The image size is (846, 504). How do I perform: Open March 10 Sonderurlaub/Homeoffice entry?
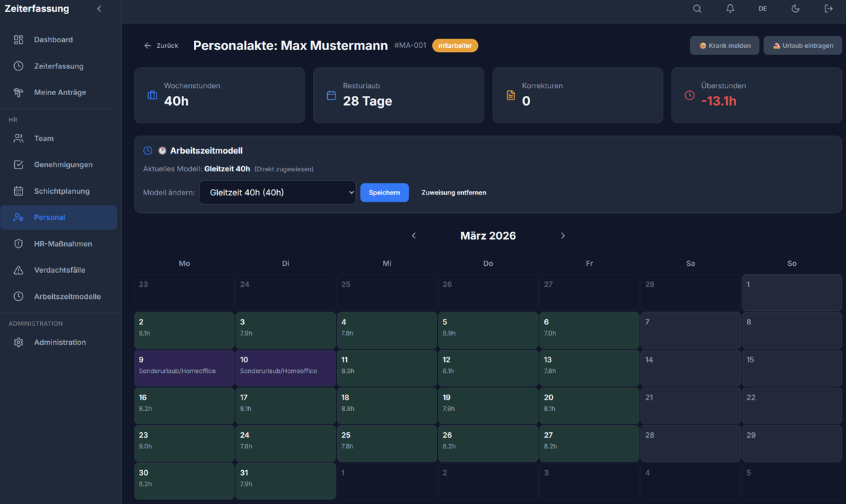click(x=286, y=368)
